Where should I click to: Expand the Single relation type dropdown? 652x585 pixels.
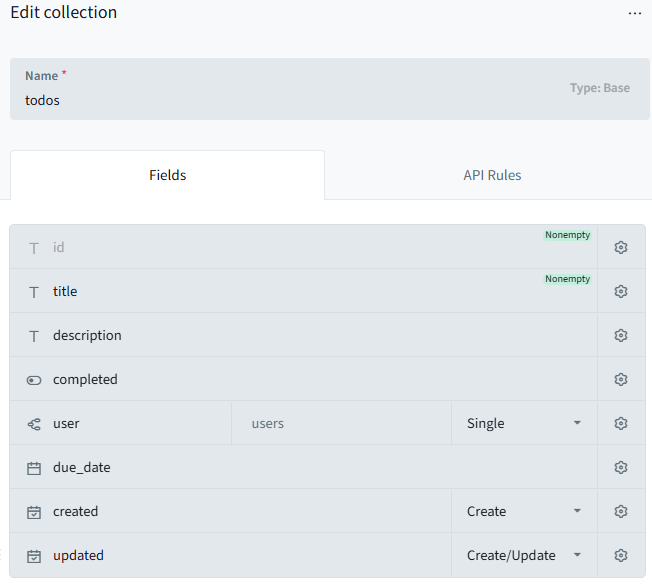tap(524, 423)
